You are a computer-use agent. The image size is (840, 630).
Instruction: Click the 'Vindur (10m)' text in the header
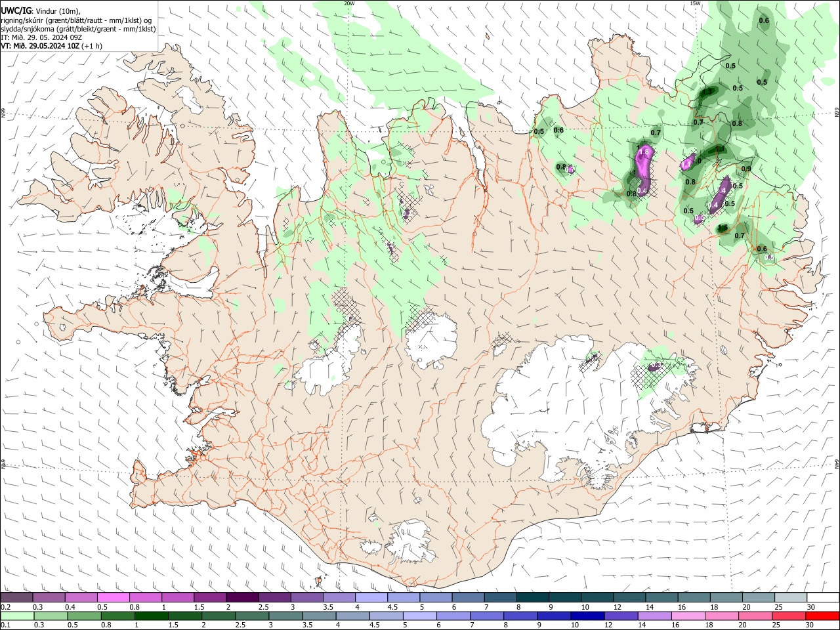point(58,11)
